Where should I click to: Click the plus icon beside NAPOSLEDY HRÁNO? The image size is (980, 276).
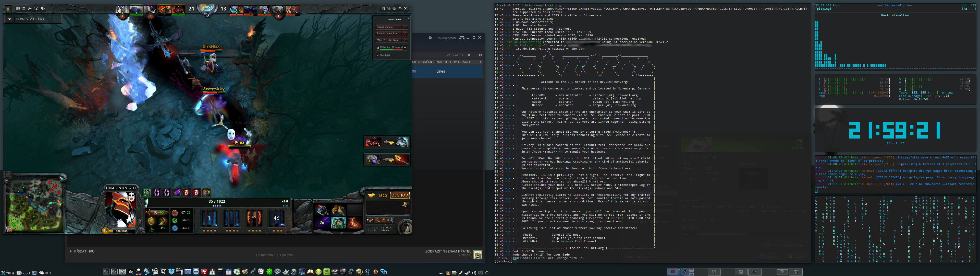480,62
